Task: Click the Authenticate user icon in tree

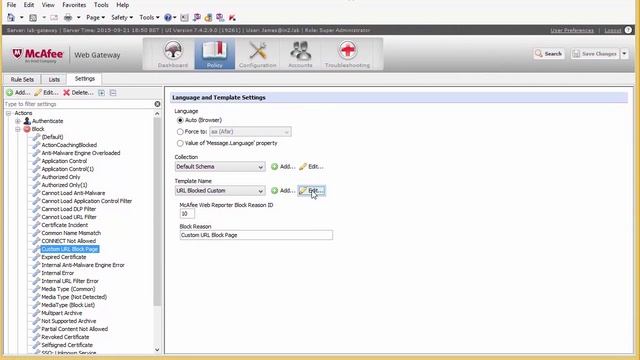Action: [27, 121]
